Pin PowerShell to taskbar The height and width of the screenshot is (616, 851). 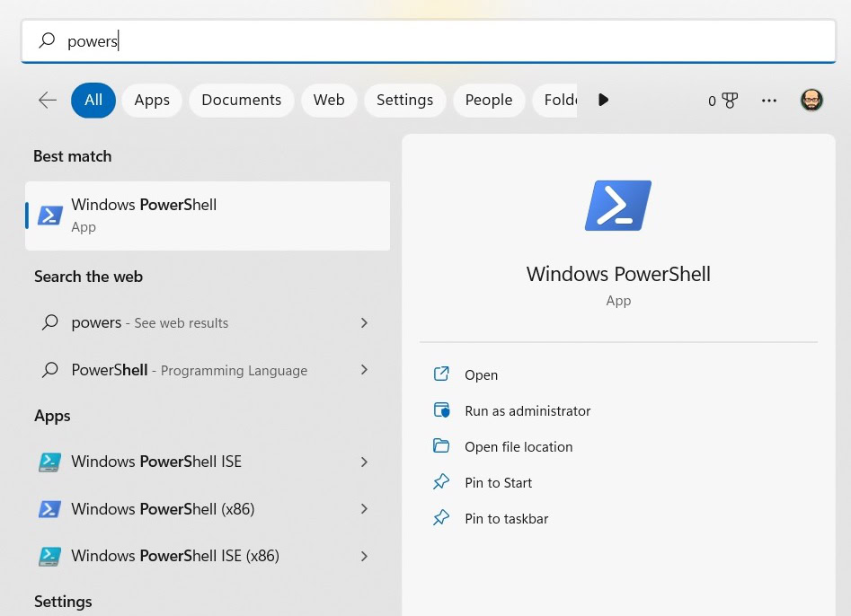pyautogui.click(x=506, y=519)
